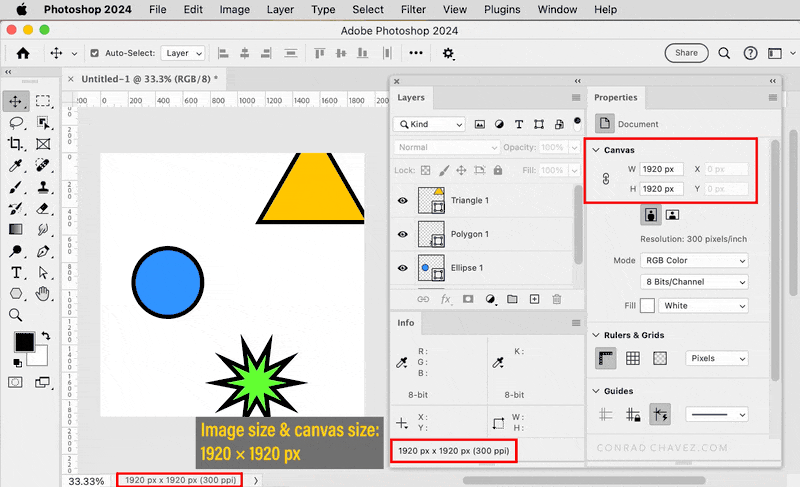Select the Type tool
The image size is (800, 487).
16,272
